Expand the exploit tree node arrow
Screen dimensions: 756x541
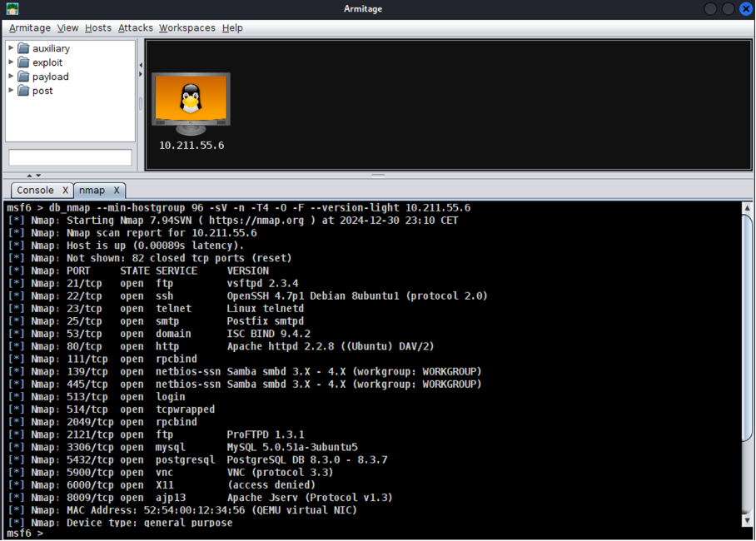point(11,62)
